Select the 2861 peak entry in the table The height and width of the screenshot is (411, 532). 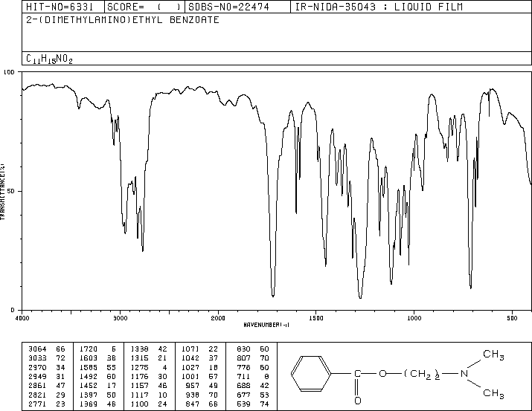[47, 386]
